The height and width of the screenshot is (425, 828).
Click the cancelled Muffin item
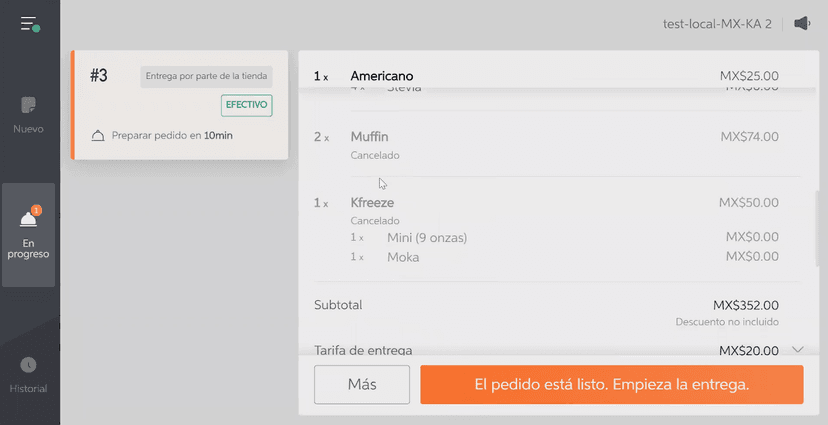[369, 137]
